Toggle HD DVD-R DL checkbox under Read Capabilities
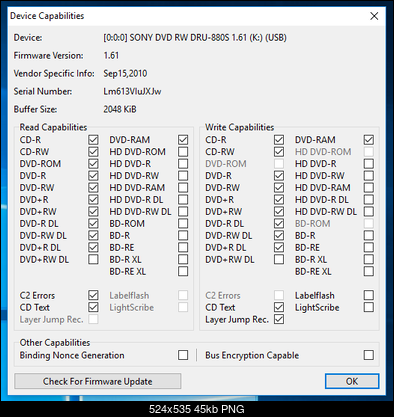The image size is (394, 417). point(183,200)
